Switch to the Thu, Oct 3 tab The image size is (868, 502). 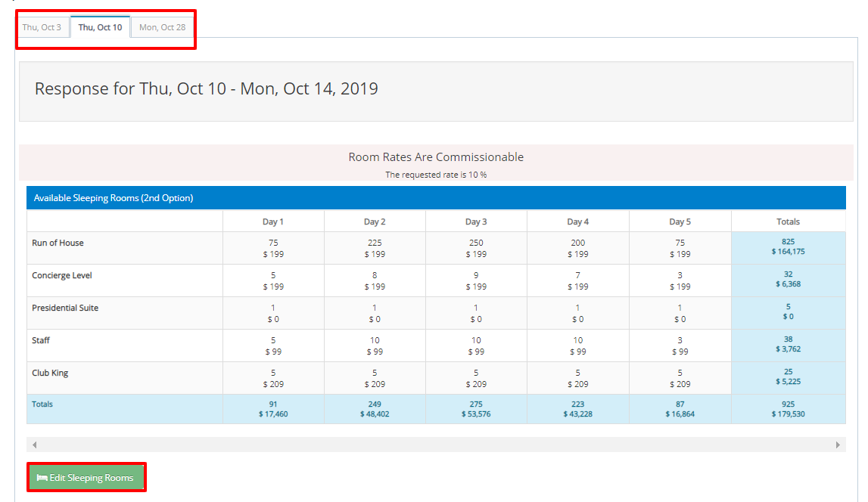42,27
